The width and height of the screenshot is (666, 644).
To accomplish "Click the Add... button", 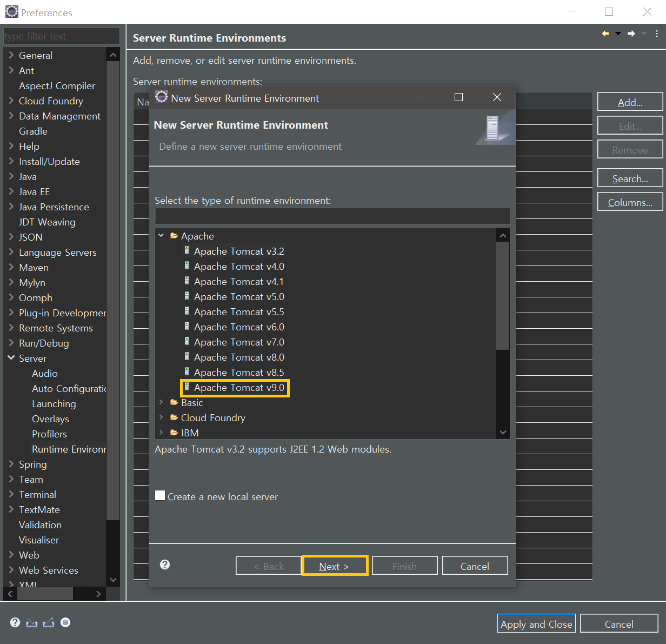I will click(x=630, y=102).
